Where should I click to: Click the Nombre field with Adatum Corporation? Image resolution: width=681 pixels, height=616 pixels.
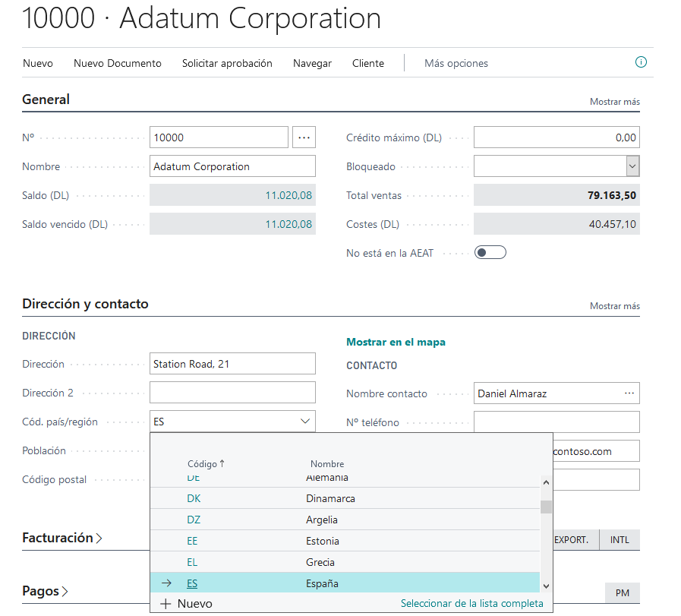232,166
